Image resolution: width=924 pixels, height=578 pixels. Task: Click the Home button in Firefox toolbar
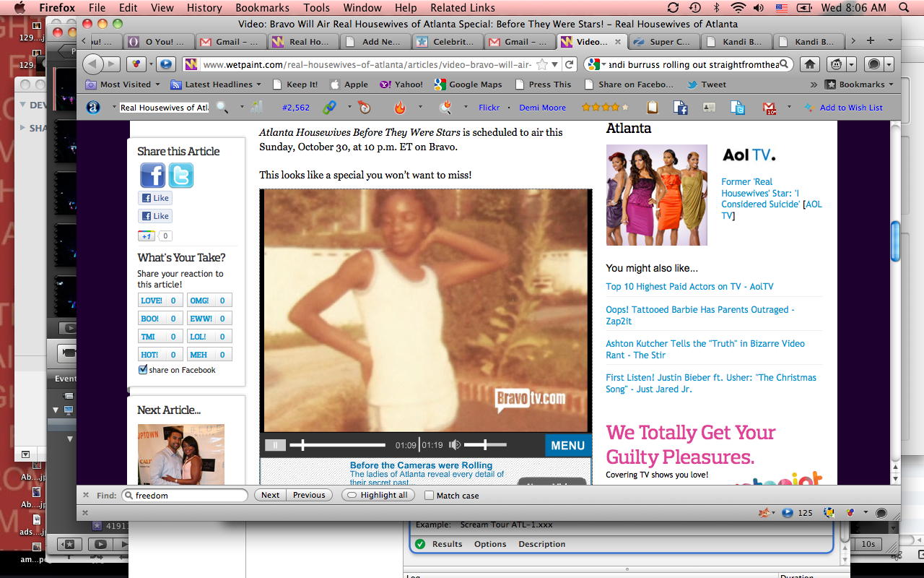click(810, 64)
